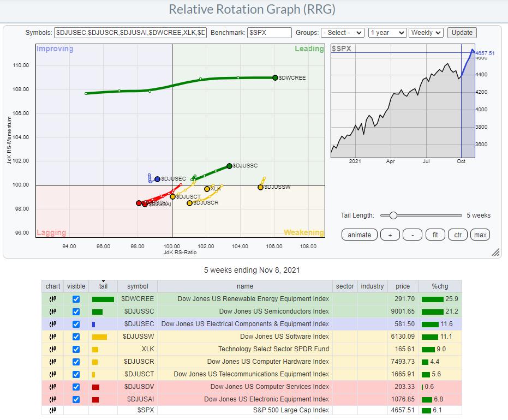Screen dimensions: 508x420
Task: Click the Tail Length slider handle
Action: (x=393, y=215)
